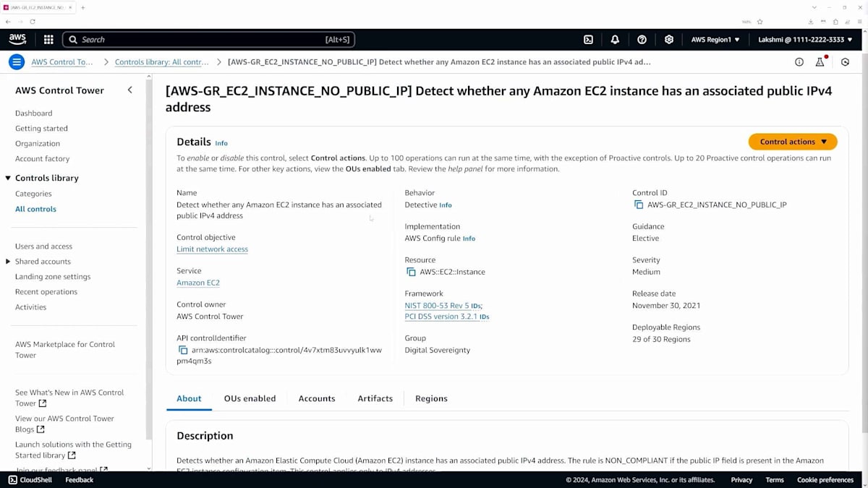Toggle the hamburger side navigation button
The width and height of the screenshot is (868, 488).
pyautogui.click(x=17, y=62)
